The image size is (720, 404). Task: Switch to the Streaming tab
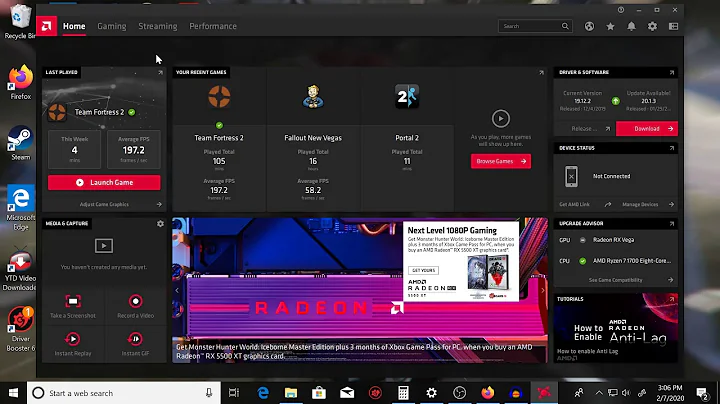pyautogui.click(x=158, y=26)
